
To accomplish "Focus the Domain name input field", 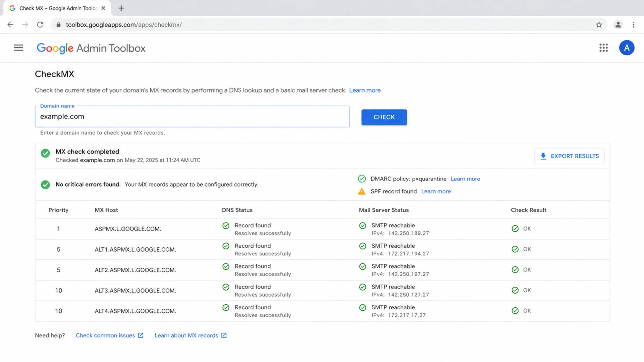I will pyautogui.click(x=192, y=117).
